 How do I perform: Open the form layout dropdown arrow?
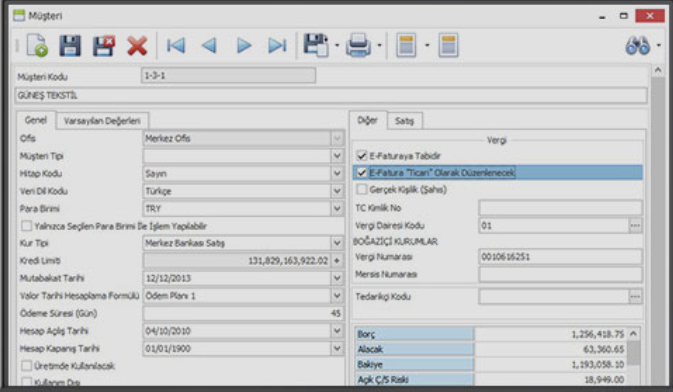(427, 46)
